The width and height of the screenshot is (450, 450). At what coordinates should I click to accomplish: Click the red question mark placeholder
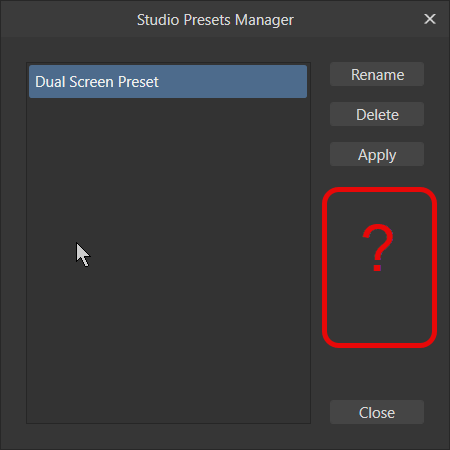coord(378,248)
